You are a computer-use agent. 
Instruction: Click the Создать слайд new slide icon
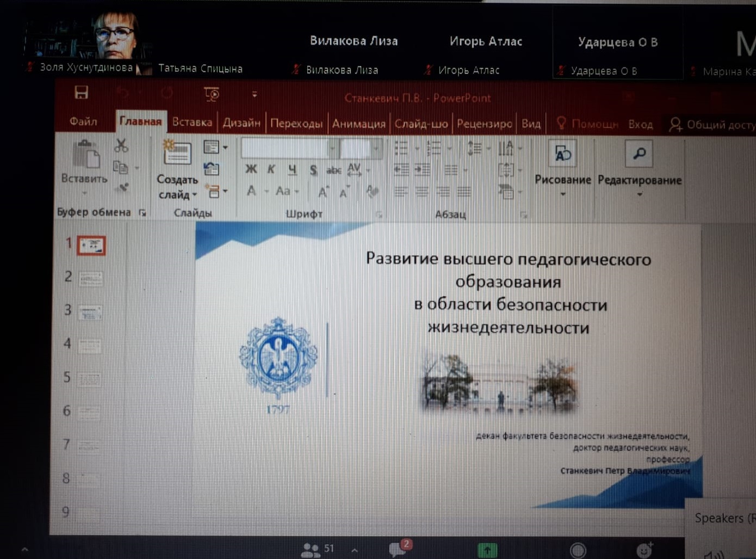[177, 153]
